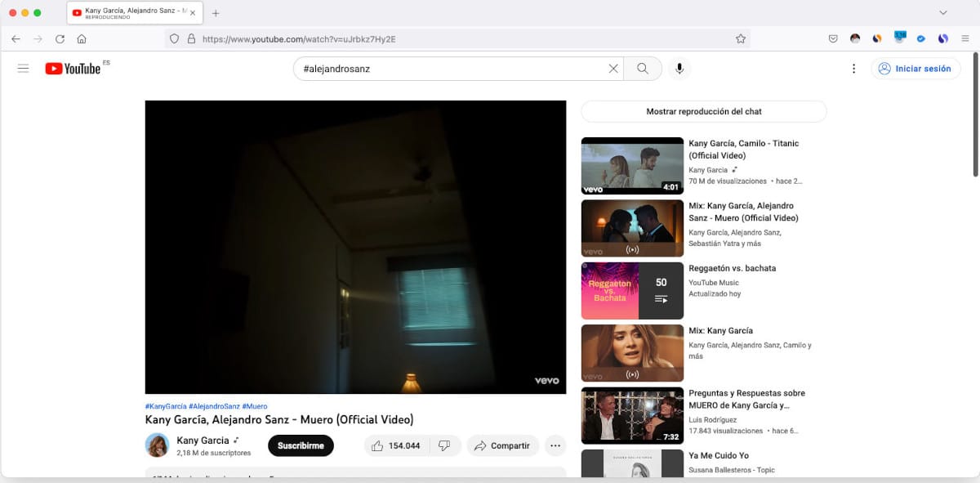Viewport: 980px width, 483px height.
Task: Click the page vertical scrollbar
Action: pos(975,114)
